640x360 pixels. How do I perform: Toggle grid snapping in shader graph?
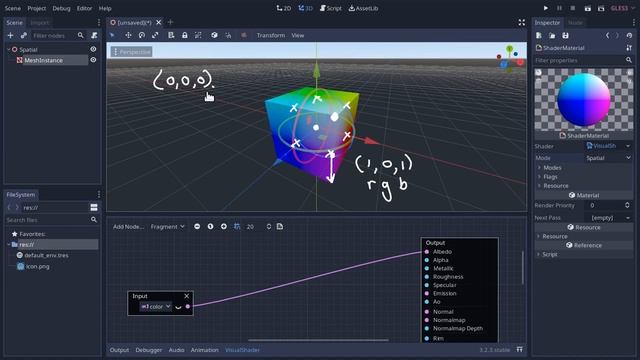[x=237, y=227]
